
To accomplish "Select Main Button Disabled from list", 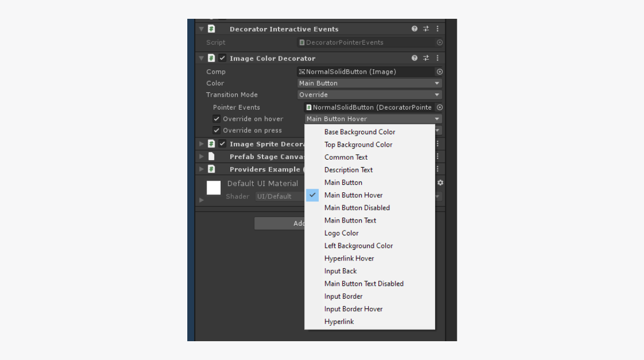I will pyautogui.click(x=357, y=208).
